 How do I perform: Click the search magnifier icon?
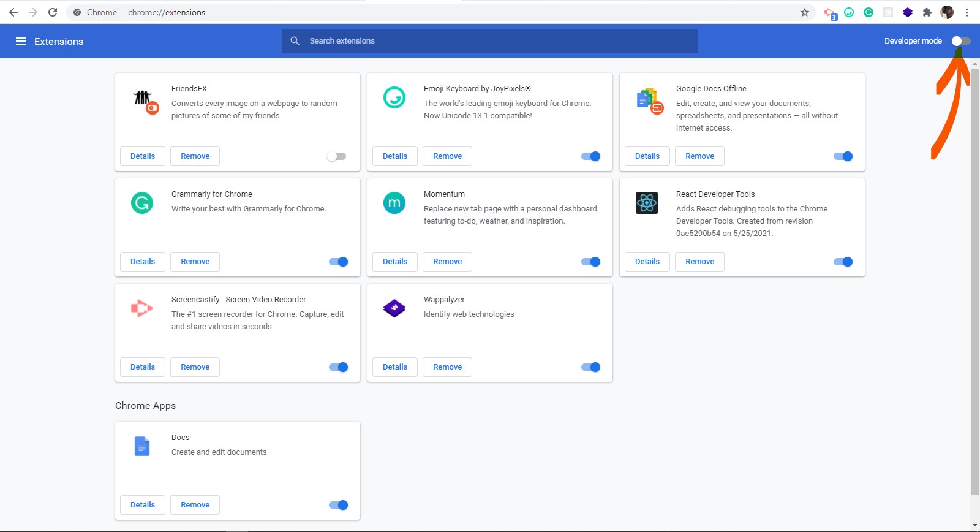pos(295,41)
